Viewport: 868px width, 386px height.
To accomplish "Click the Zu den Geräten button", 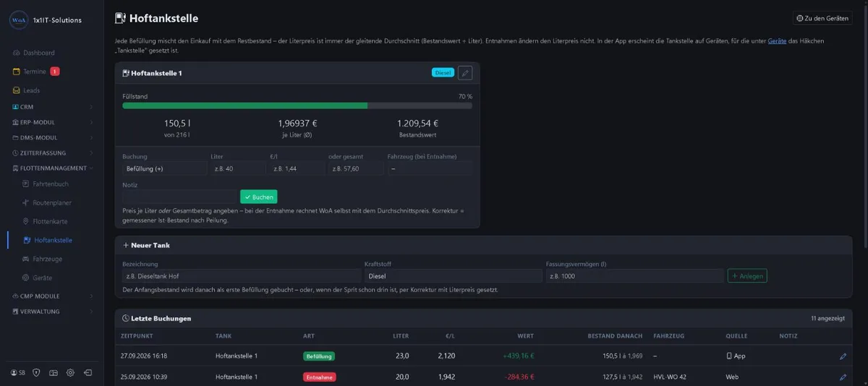I will [822, 18].
